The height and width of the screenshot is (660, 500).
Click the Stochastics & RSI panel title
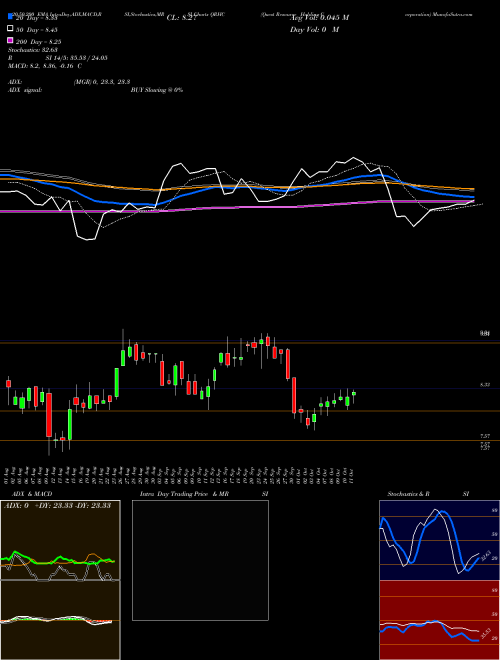[x=428, y=494]
